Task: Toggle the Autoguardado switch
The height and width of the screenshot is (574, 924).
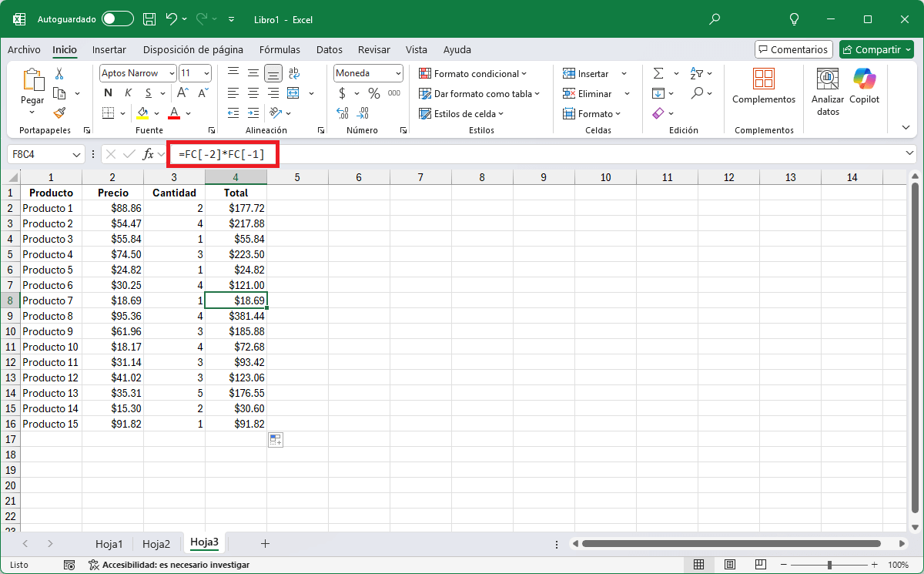Action: coord(118,18)
